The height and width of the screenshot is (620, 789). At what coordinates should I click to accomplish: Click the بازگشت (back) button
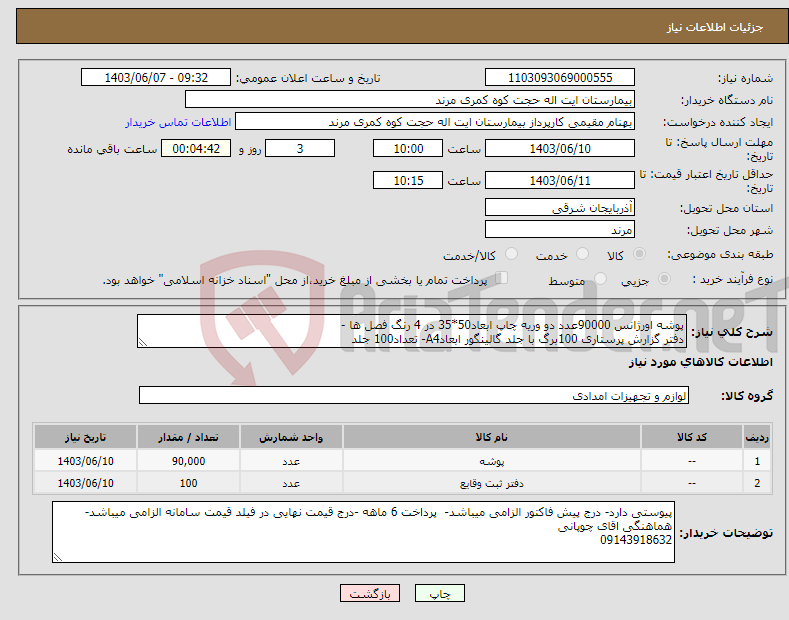[370, 593]
